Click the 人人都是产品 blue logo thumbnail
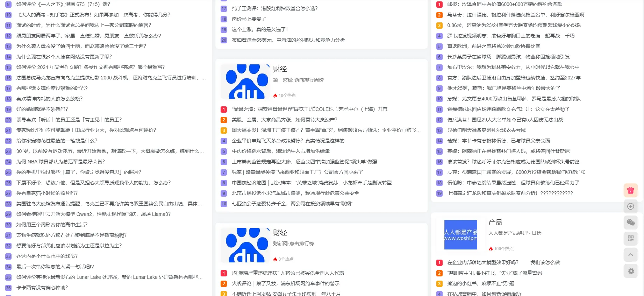Screen dimensions: 644x296 (460, 235)
